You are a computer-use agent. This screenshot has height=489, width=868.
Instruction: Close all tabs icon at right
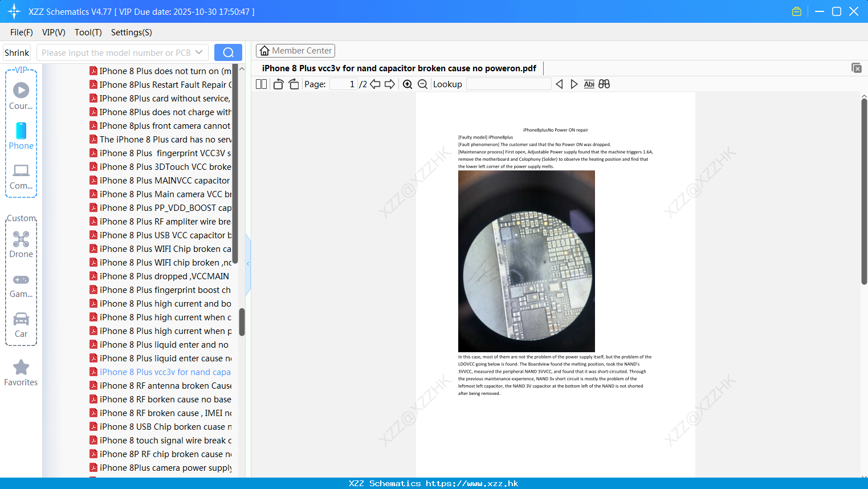click(857, 68)
